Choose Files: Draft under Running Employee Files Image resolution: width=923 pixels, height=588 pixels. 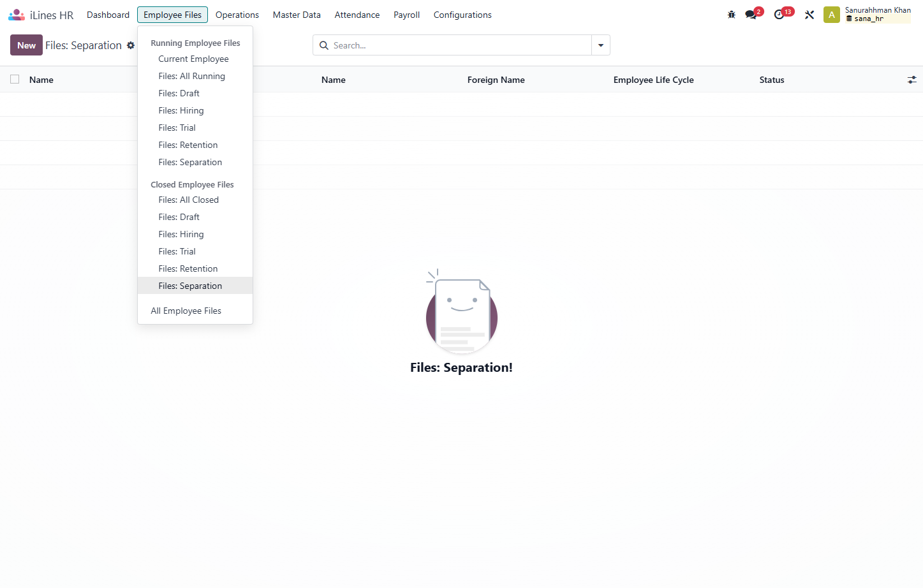click(x=195, y=93)
